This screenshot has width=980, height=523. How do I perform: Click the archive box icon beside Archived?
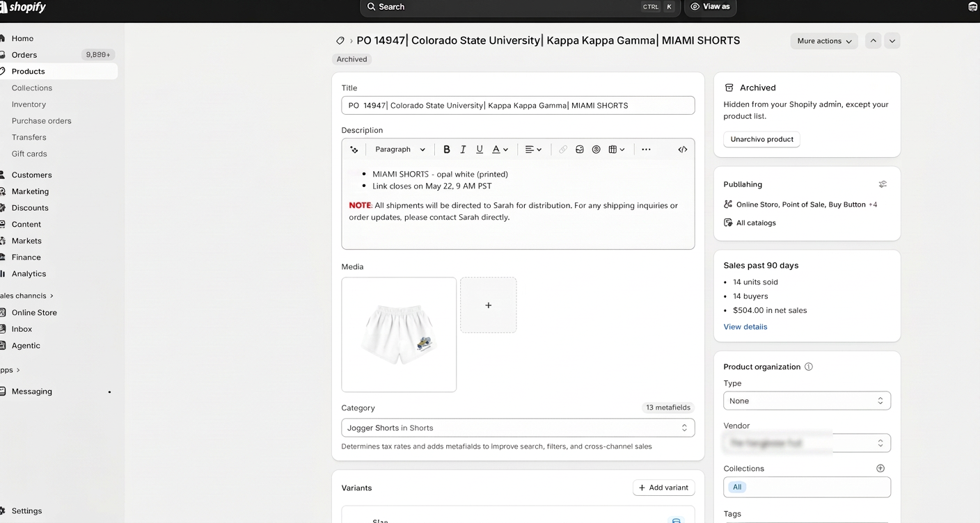tap(729, 88)
